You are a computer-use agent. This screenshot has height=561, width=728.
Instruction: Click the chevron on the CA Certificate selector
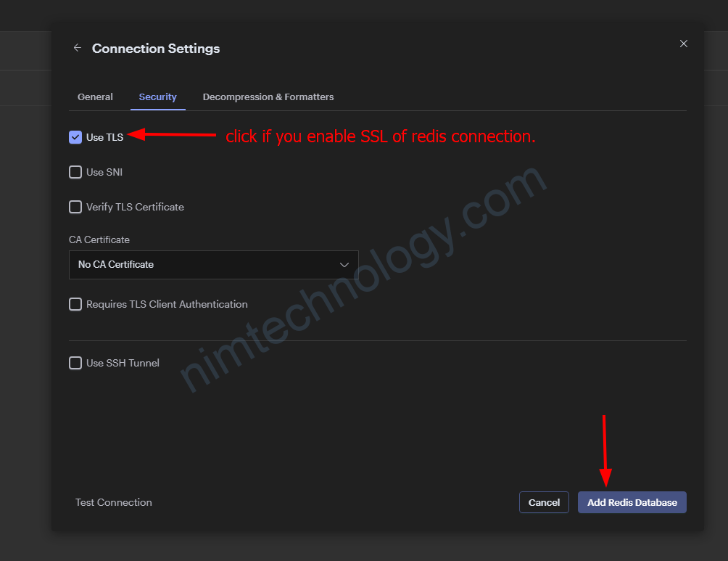344,265
